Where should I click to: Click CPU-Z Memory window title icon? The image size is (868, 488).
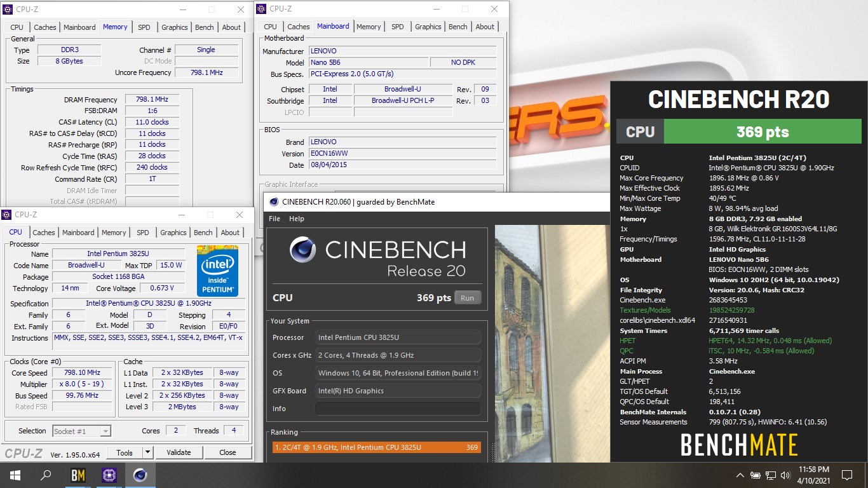[x=8, y=10]
